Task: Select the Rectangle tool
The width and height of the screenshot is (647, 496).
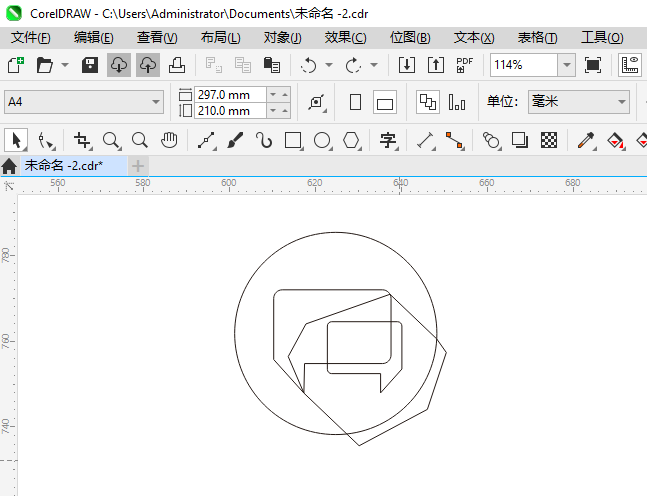Action: point(293,140)
